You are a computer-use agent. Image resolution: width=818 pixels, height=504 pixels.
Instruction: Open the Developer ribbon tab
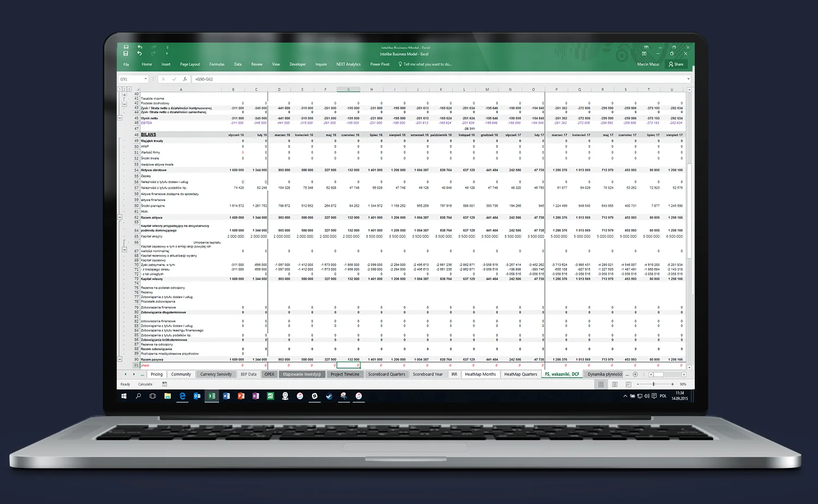click(x=298, y=64)
